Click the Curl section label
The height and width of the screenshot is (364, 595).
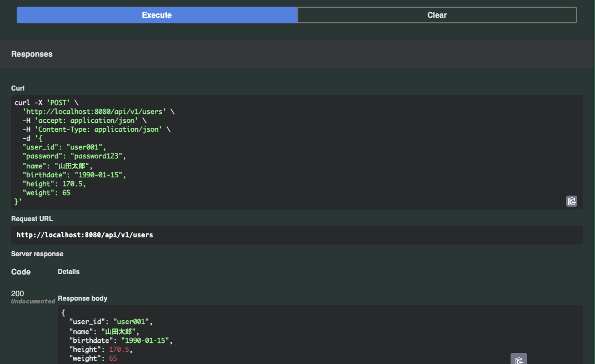[18, 88]
